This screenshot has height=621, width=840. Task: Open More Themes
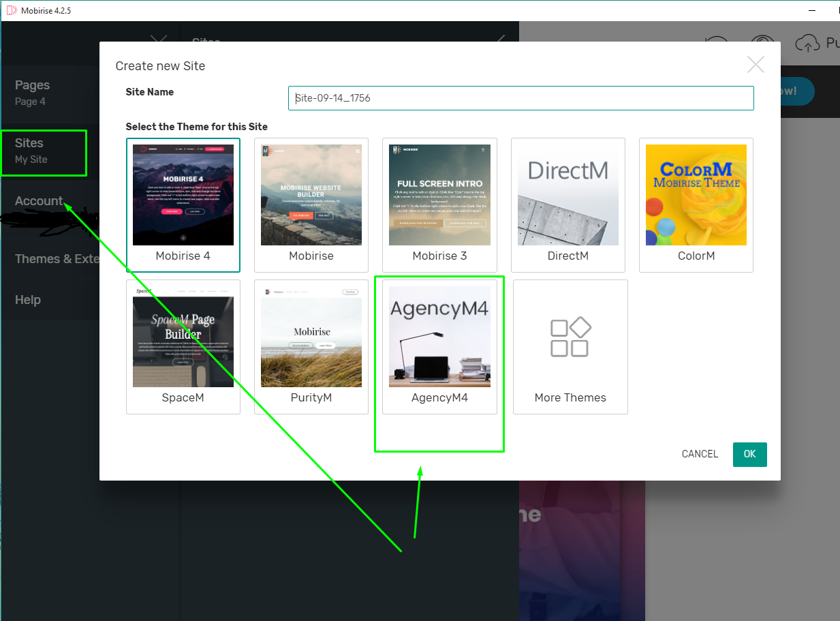pos(570,337)
